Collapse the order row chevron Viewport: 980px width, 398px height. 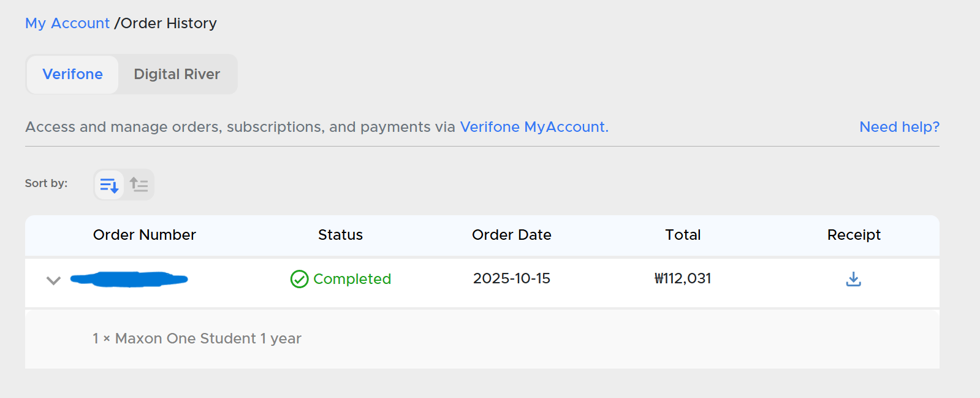coord(54,280)
